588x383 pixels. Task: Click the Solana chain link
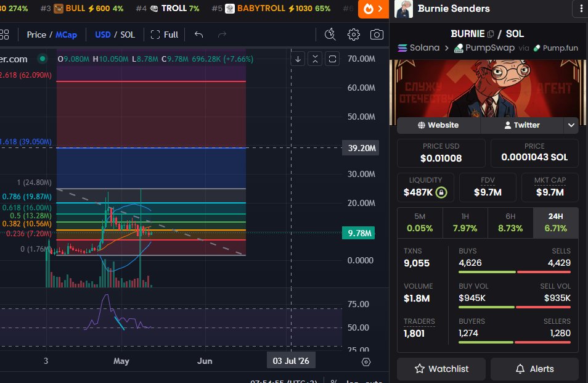tap(419, 48)
